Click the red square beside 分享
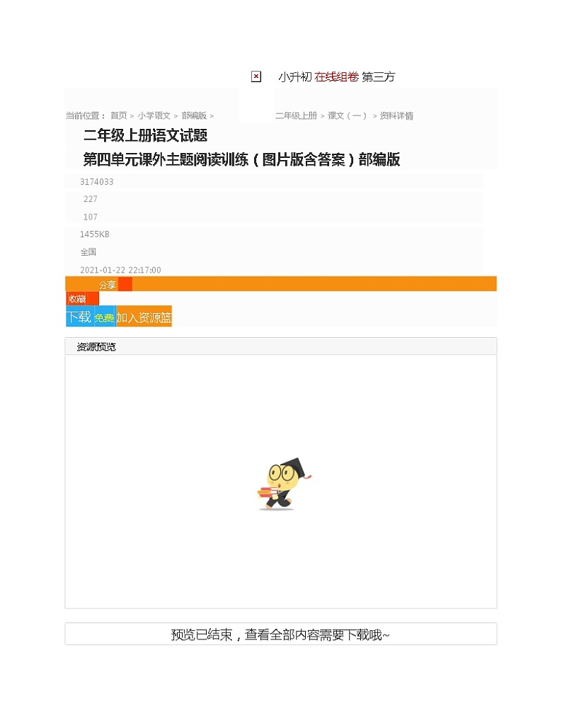The height and width of the screenshot is (728, 562). (x=125, y=284)
